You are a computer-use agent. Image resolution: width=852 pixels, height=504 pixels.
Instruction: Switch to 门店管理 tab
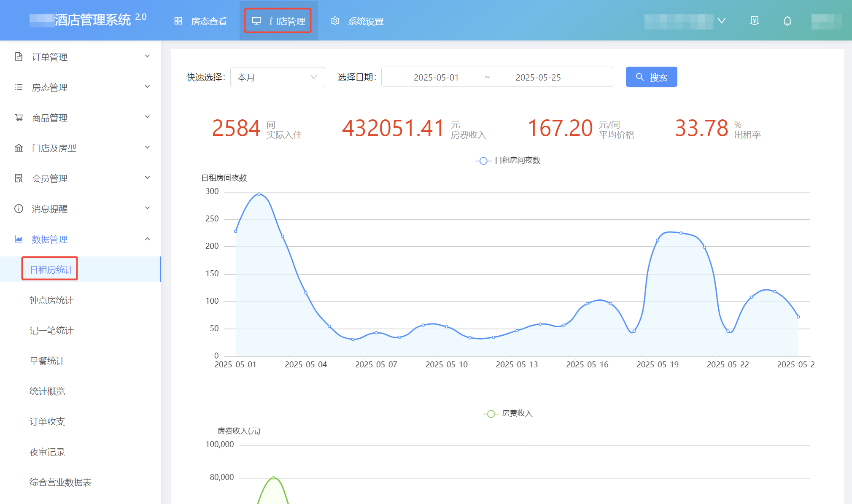(x=278, y=21)
